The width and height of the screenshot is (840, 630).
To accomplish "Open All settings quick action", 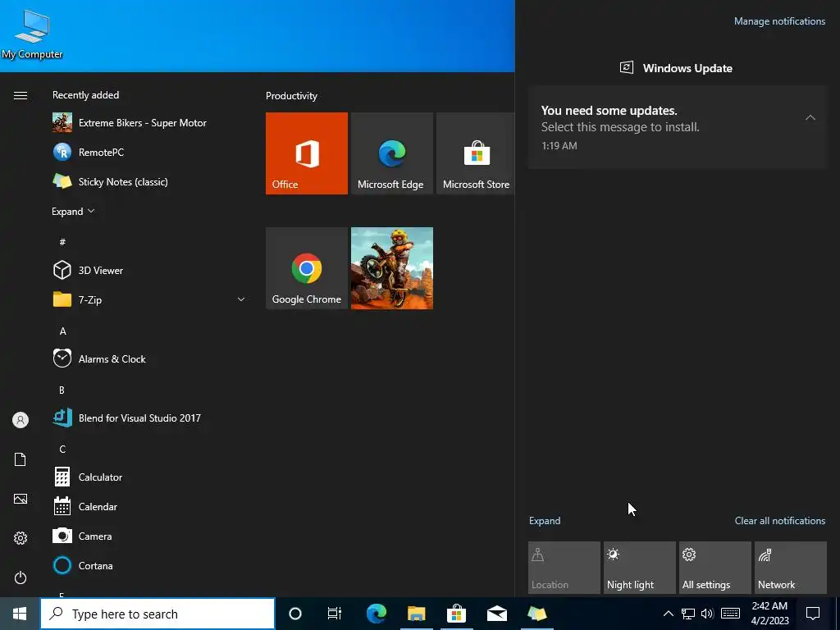I will pyautogui.click(x=715, y=568).
